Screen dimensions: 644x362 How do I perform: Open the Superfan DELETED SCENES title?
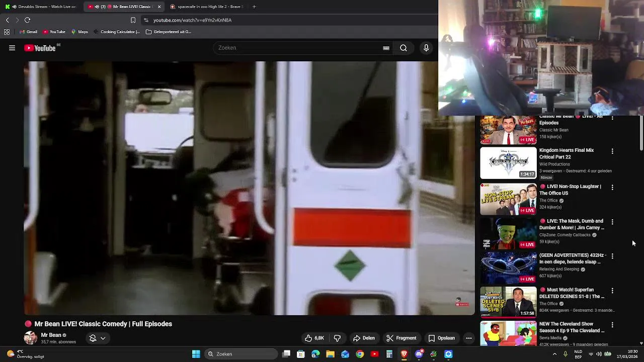tap(572, 293)
